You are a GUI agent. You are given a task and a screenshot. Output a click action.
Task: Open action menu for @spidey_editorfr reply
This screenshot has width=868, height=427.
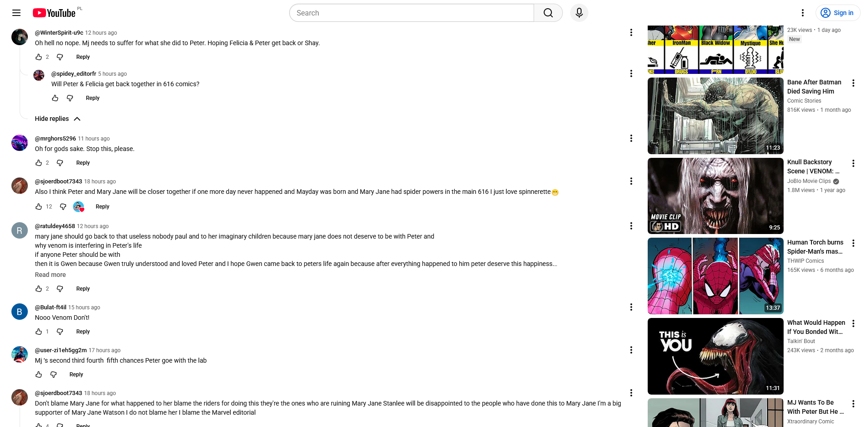coord(631,73)
